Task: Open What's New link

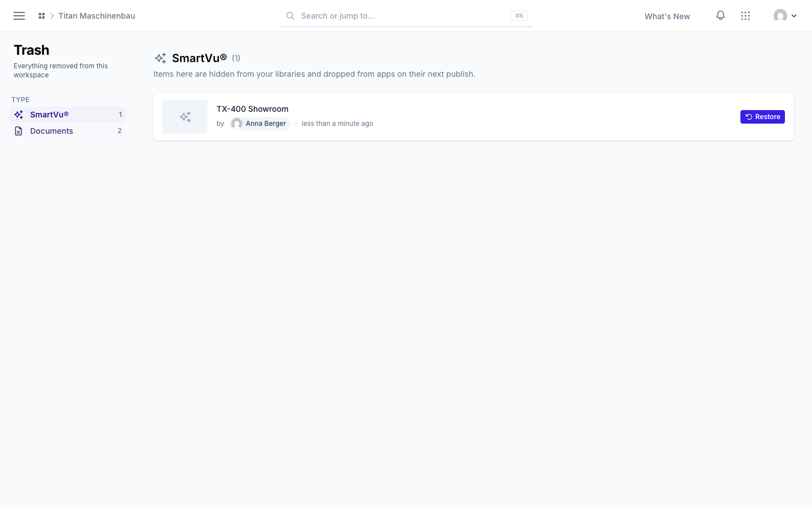Action: point(667,16)
